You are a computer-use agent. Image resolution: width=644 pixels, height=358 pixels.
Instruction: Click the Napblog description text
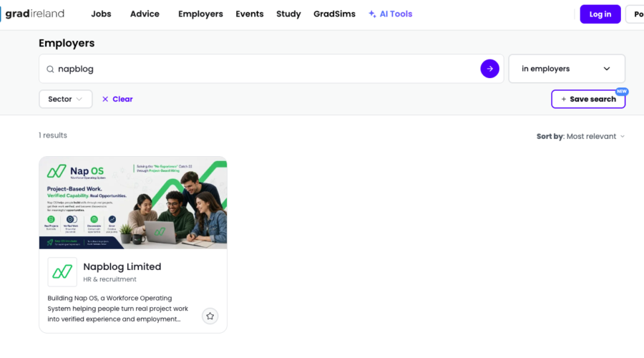[118, 309]
